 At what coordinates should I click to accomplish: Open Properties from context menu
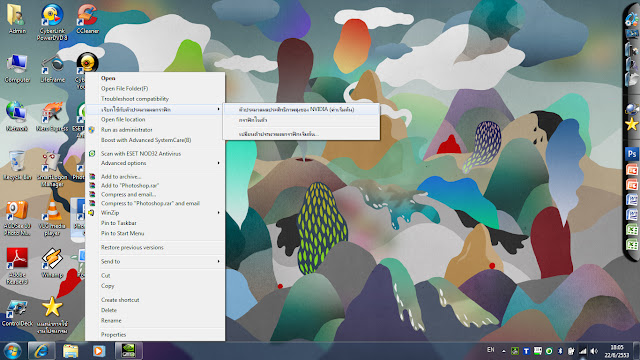[155, 334]
